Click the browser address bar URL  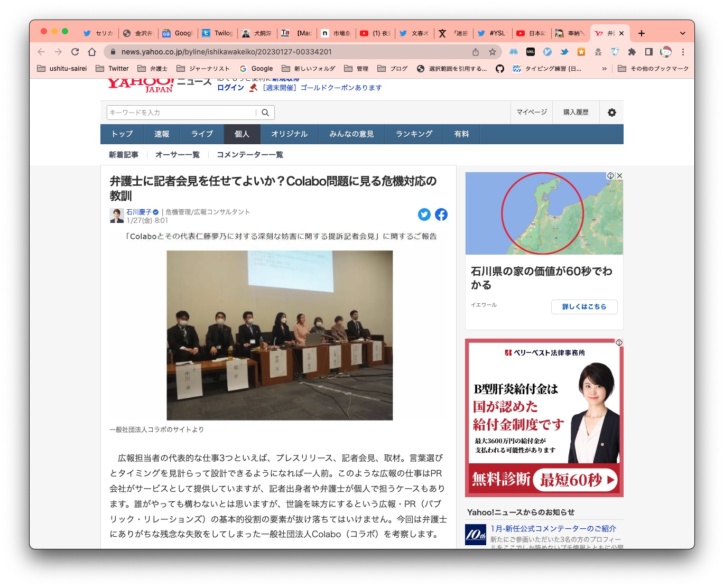(x=227, y=52)
